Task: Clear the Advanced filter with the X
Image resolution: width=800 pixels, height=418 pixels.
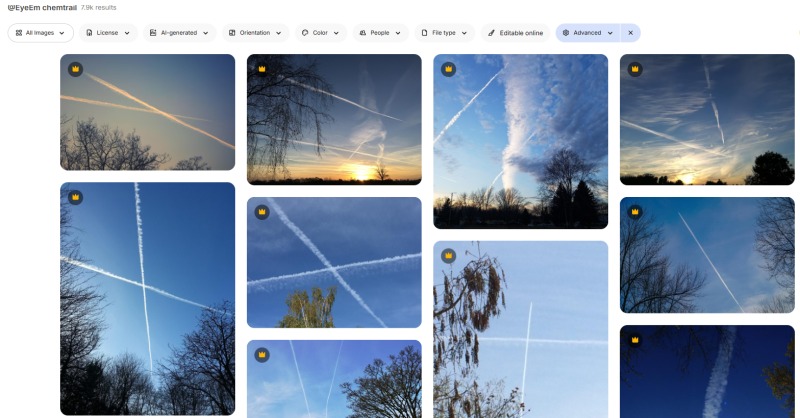Action: pyautogui.click(x=631, y=33)
